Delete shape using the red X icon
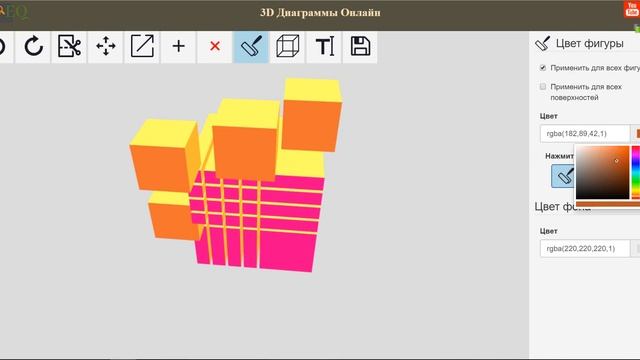This screenshot has width=640, height=360. (215, 46)
